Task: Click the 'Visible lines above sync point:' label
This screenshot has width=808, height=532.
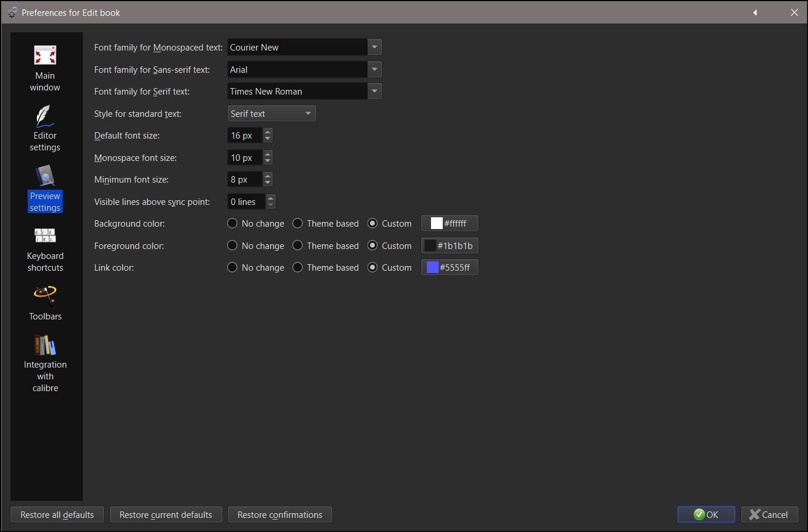Action: pos(152,202)
